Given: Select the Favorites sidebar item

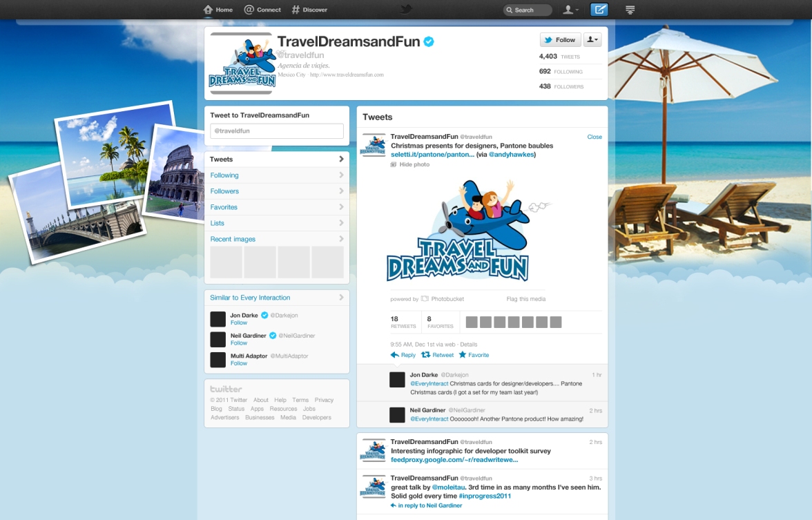Looking at the screenshot, I should 276,207.
